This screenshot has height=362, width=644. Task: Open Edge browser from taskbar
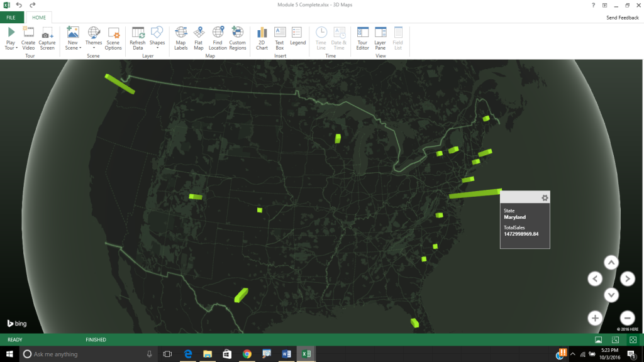click(x=188, y=354)
